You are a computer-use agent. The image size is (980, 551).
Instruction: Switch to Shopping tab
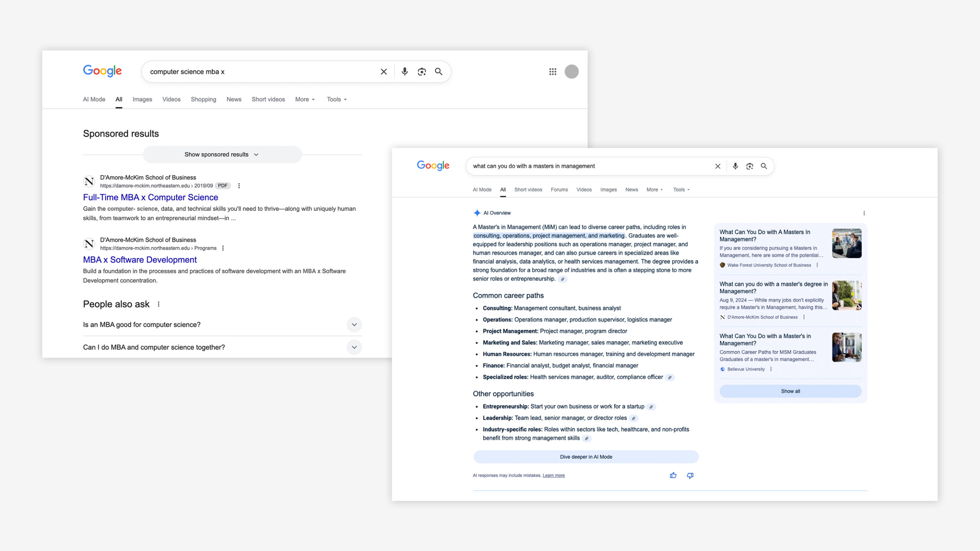point(203,99)
